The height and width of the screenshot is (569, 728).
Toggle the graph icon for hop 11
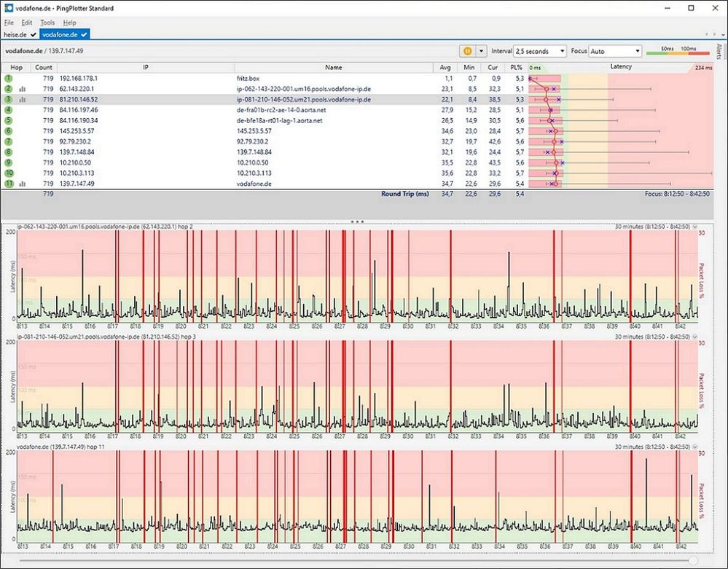click(23, 184)
